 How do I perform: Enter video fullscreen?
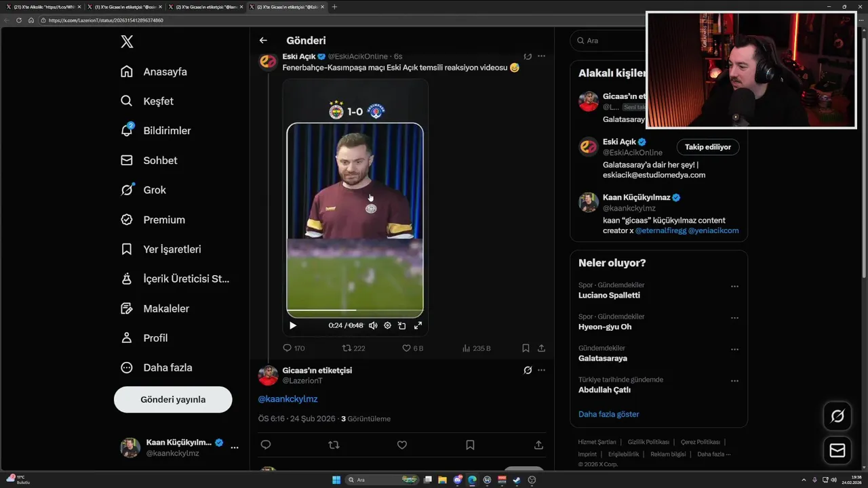click(x=418, y=325)
